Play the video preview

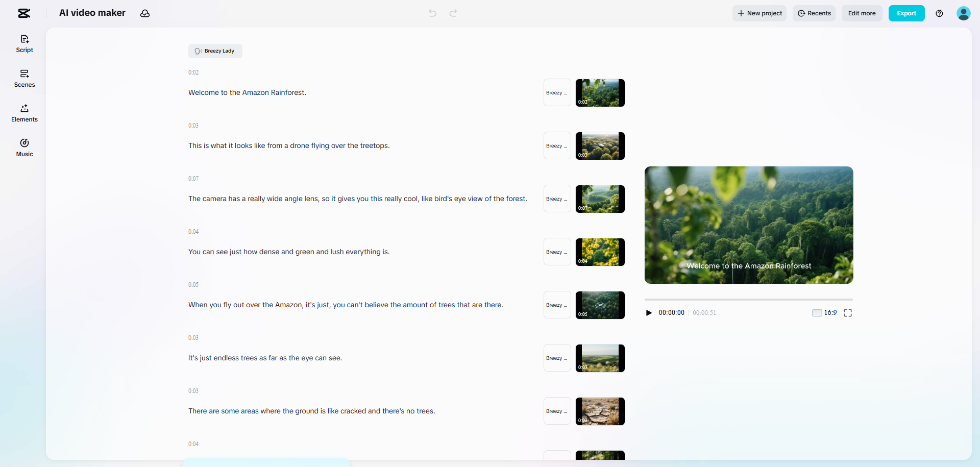click(649, 313)
